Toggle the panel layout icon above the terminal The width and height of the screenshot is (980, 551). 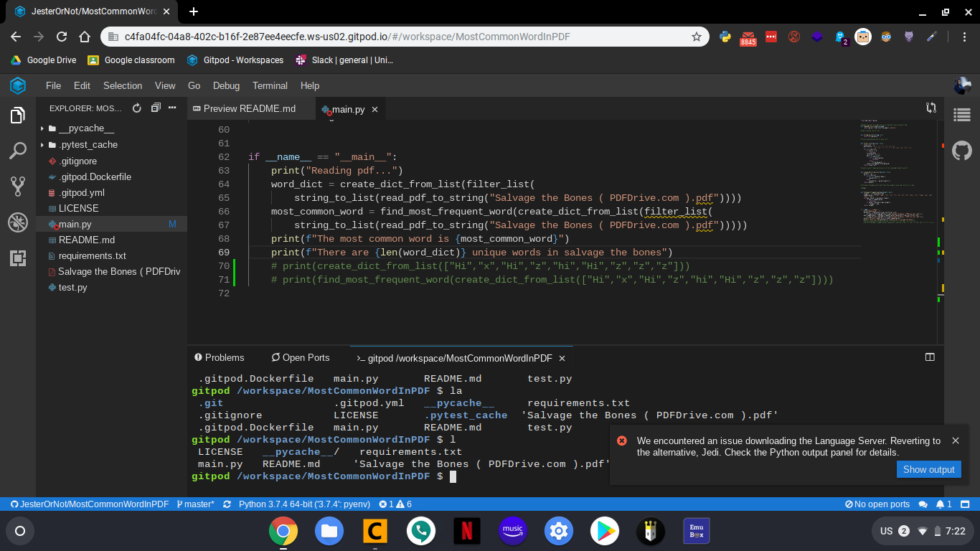coord(930,357)
